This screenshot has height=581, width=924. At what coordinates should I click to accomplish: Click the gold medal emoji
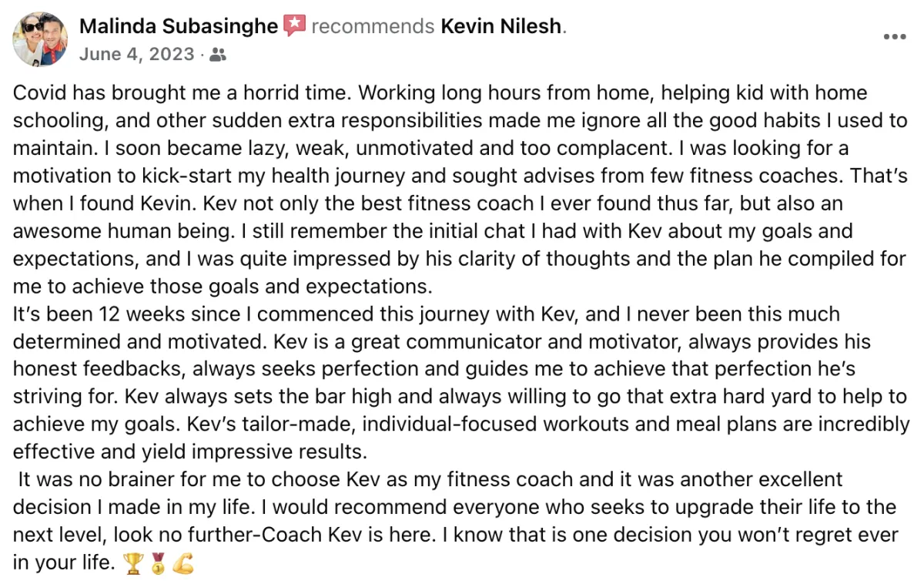[x=158, y=564]
